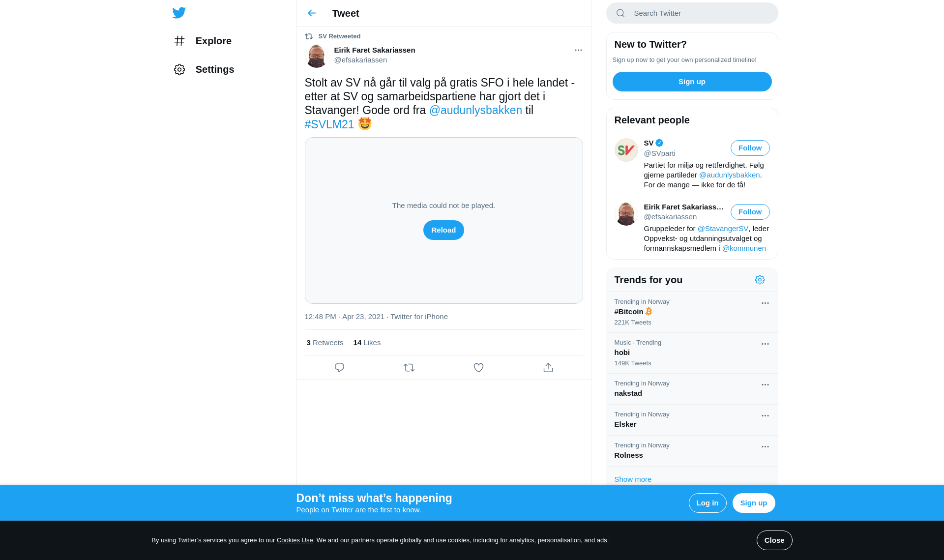Reload the unplayable media
This screenshot has width=944, height=560.
pyautogui.click(x=443, y=230)
